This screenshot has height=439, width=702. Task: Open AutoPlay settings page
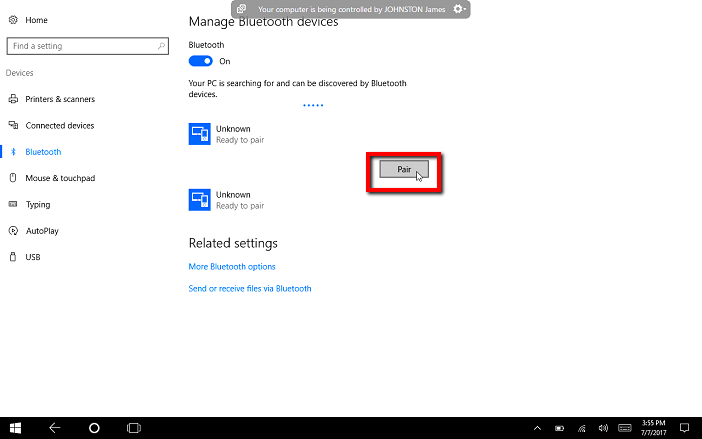(42, 230)
